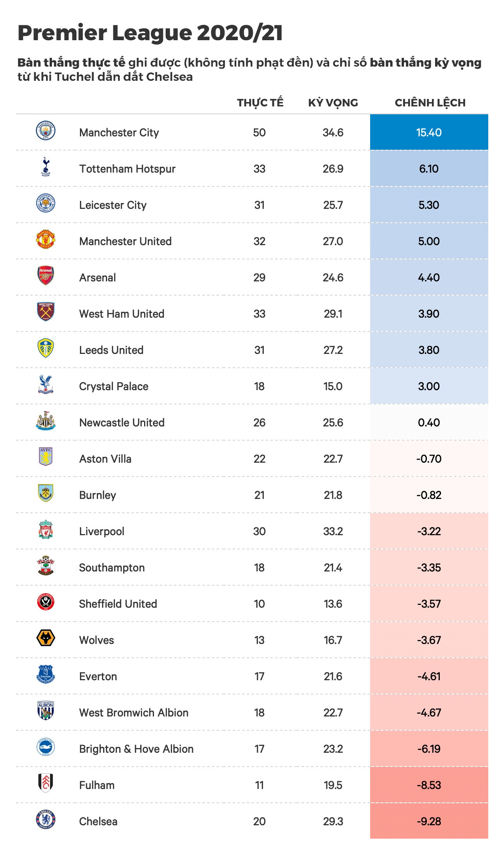
Task: Click the THỰC TẾ column header
Action: pyautogui.click(x=260, y=103)
